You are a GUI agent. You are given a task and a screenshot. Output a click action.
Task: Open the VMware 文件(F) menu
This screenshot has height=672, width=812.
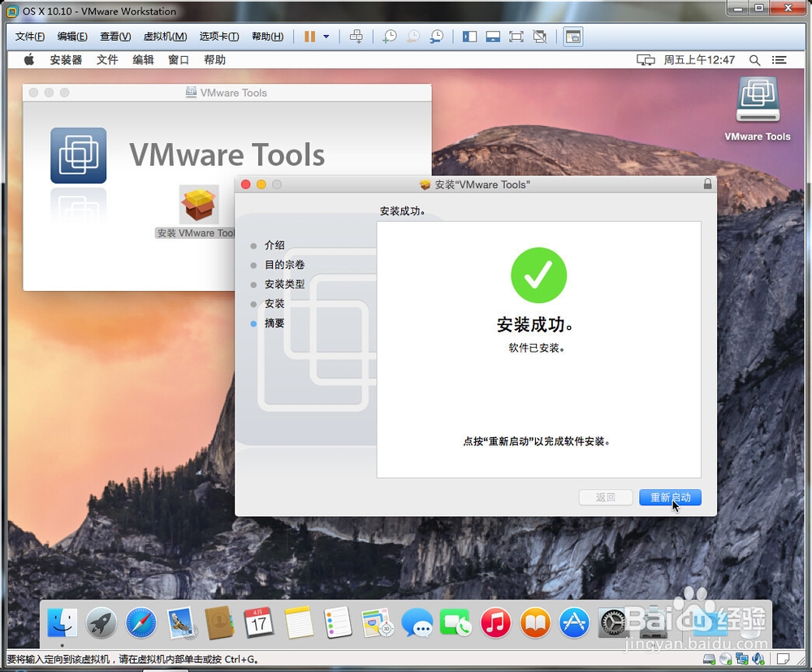(29, 37)
